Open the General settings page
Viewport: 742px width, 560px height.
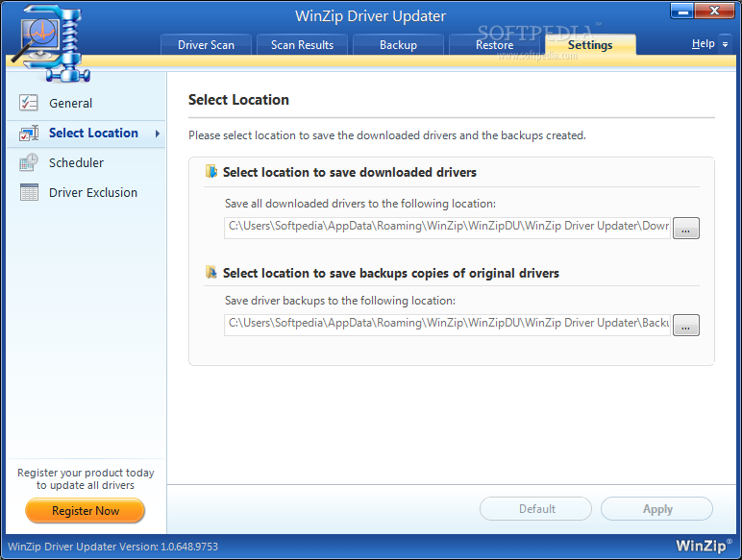coord(87,103)
